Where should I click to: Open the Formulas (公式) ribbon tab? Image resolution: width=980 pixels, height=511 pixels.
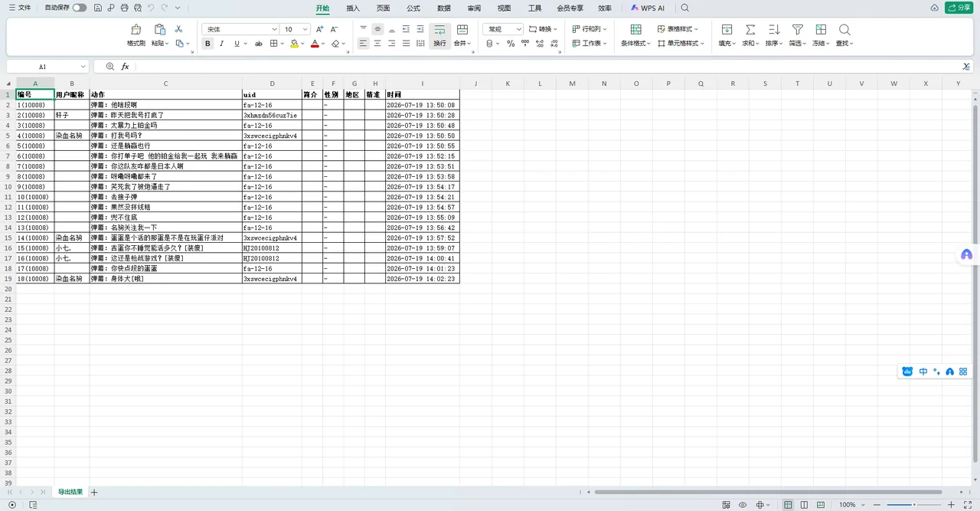[413, 8]
